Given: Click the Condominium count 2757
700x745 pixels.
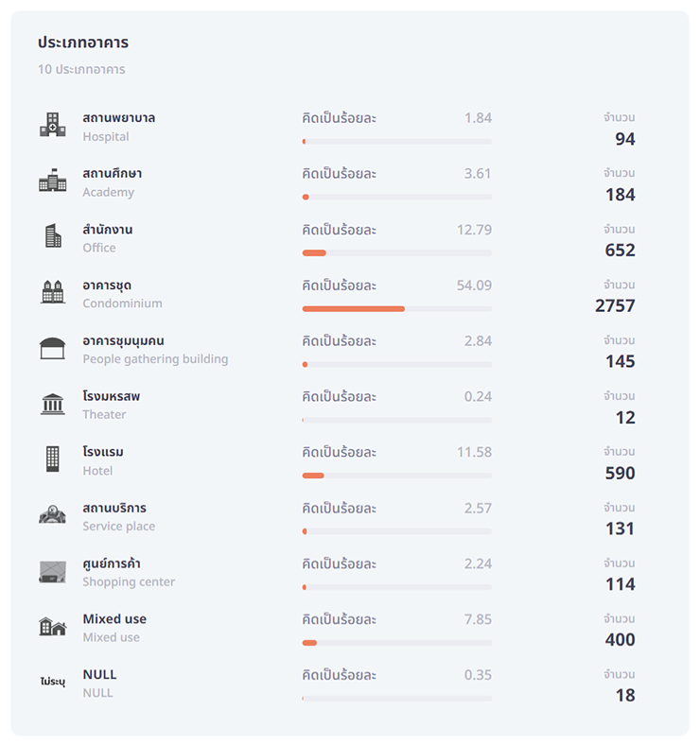Looking at the screenshot, I should coord(615,305).
